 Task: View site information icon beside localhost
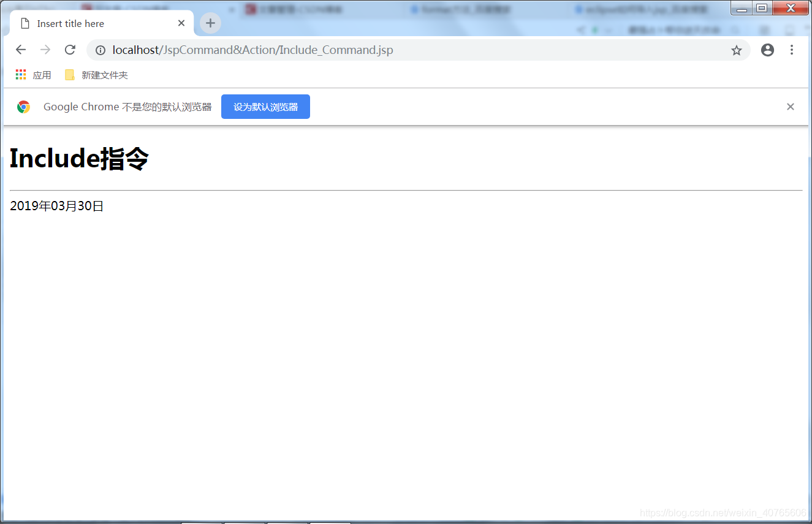[101, 50]
